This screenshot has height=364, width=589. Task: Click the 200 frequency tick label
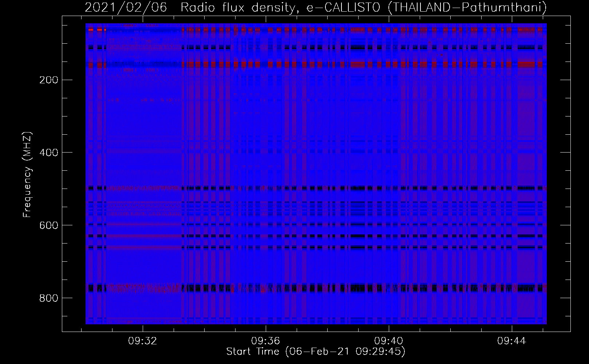(x=48, y=80)
